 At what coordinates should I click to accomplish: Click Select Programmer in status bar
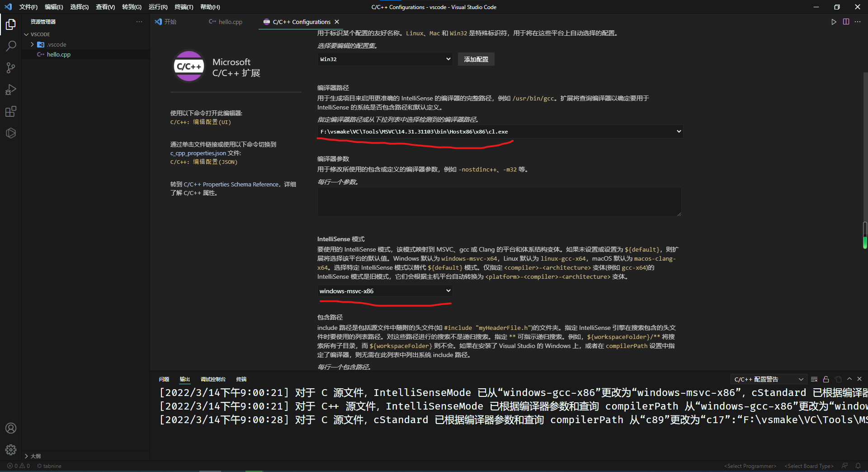pyautogui.click(x=750, y=466)
